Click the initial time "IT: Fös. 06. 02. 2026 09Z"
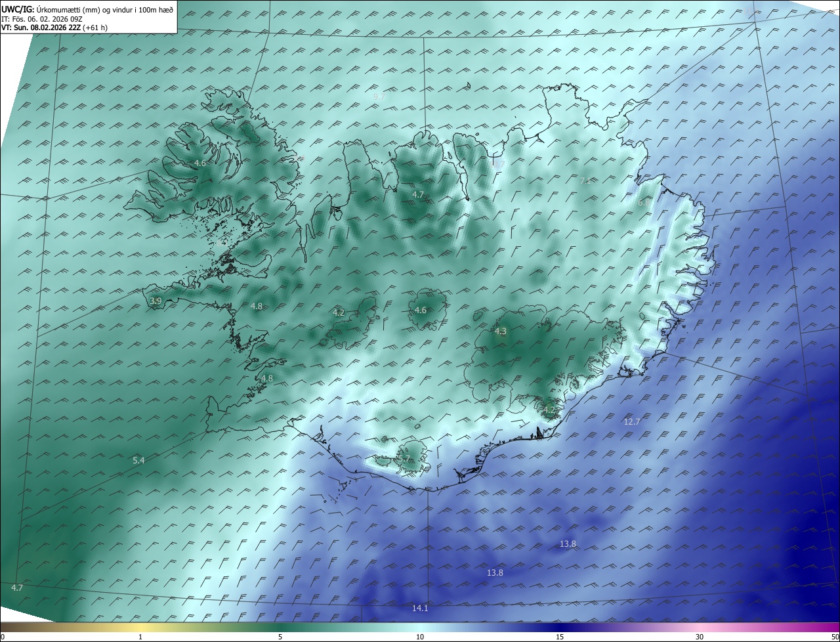 click(x=41, y=19)
